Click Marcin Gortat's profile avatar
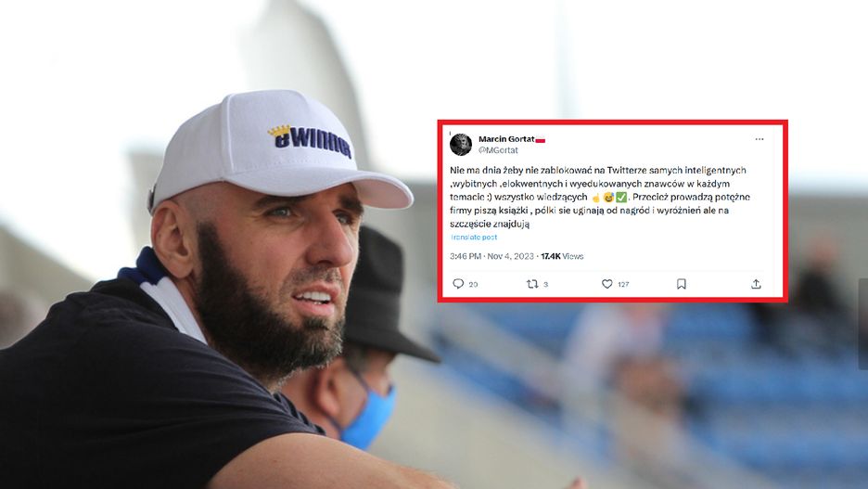This screenshot has width=868, height=489. 461,145
